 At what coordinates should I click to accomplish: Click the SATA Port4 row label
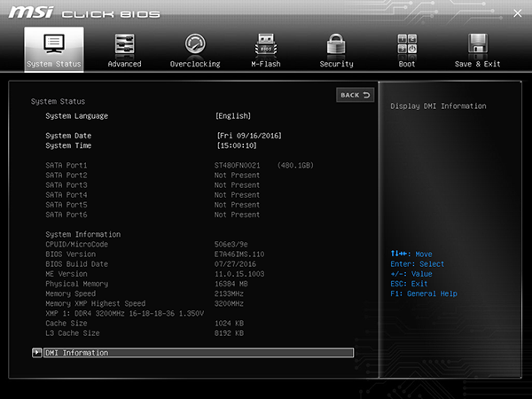pyautogui.click(x=66, y=195)
